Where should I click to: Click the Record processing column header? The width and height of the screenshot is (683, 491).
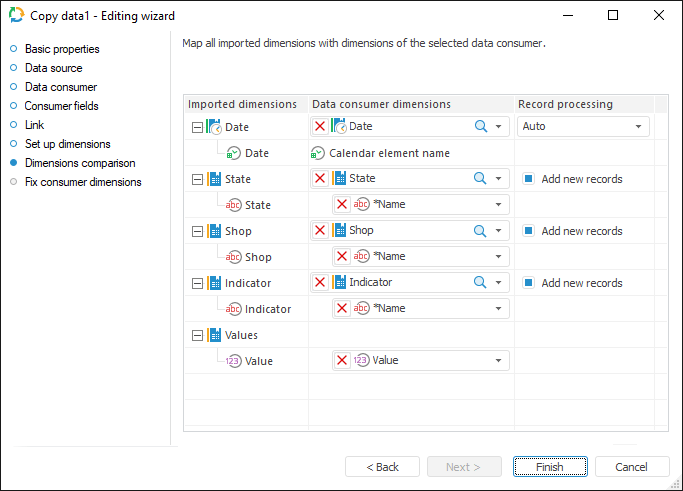coord(565,104)
